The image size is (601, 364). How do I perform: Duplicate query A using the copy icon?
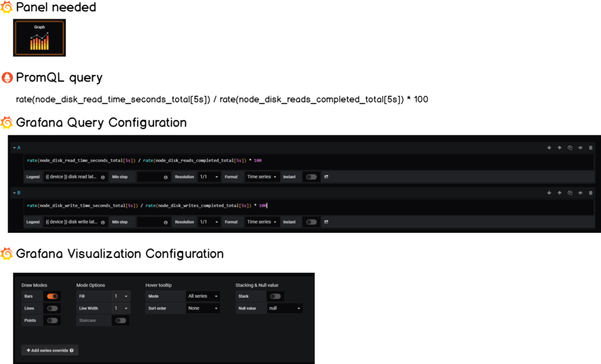569,148
